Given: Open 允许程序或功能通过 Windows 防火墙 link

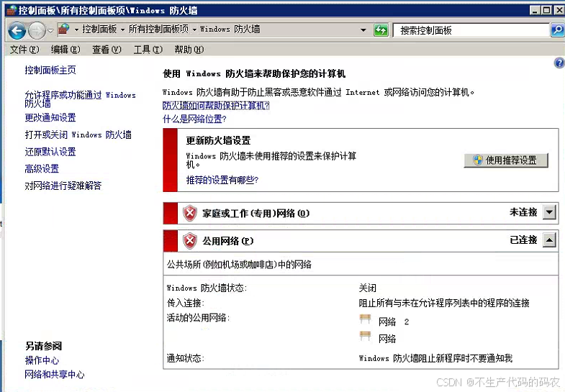Looking at the screenshot, I should pyautogui.click(x=80, y=99).
